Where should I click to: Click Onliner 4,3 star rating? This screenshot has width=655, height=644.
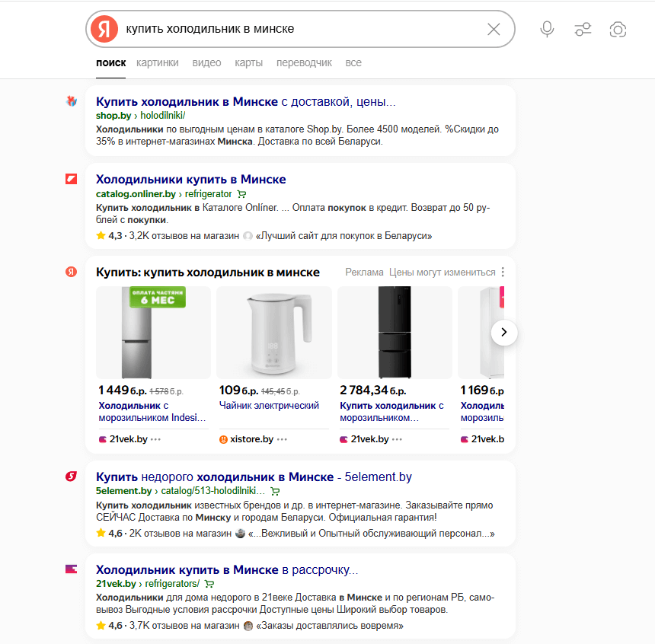[110, 235]
